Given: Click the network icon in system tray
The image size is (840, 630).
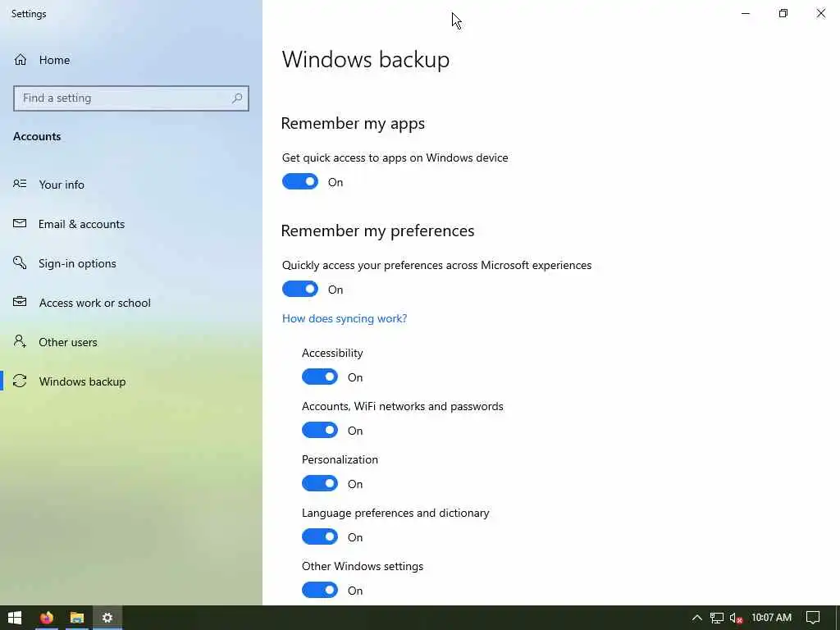Looking at the screenshot, I should [717, 618].
